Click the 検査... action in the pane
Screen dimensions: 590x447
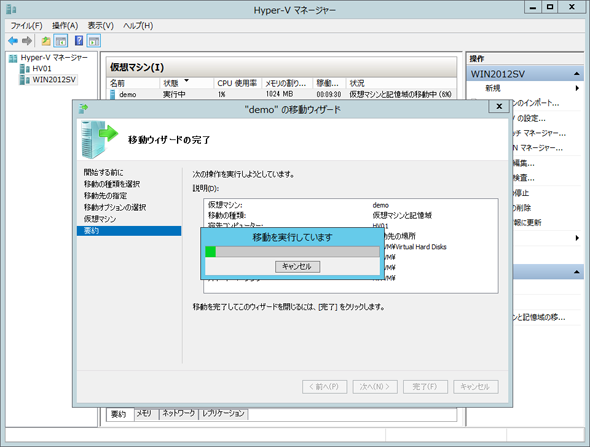coord(524,178)
